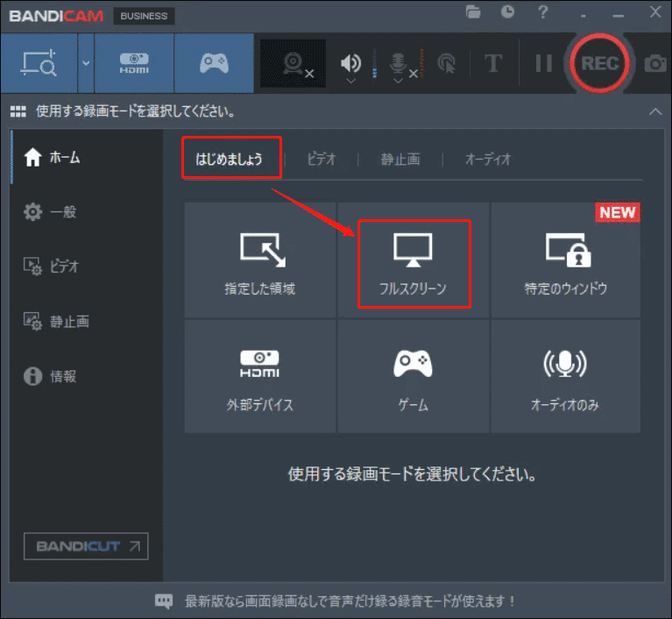Click the BUSINESS edition badge
Screen dimensions: 672x619
144,16
